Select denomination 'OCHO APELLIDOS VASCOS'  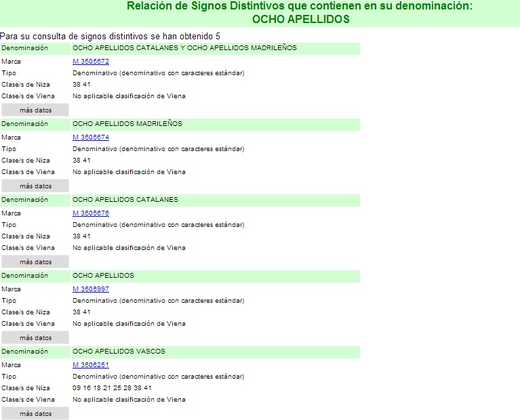[119, 352]
